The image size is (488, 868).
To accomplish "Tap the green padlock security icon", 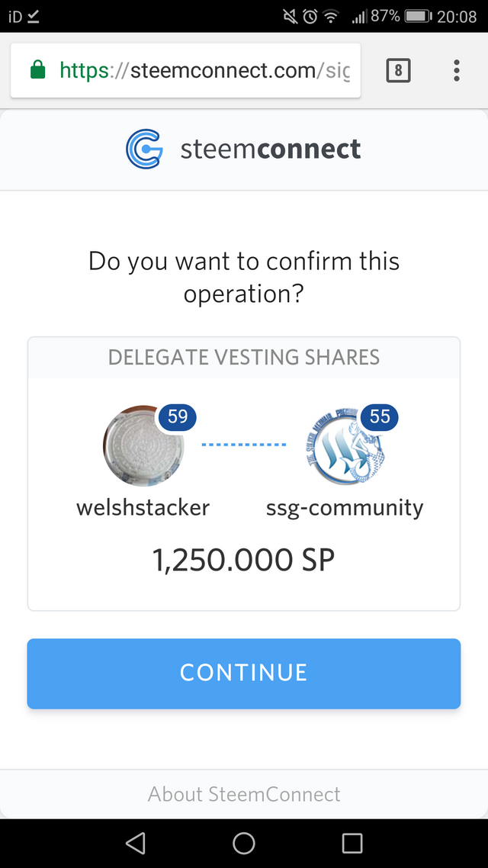I will (x=37, y=71).
